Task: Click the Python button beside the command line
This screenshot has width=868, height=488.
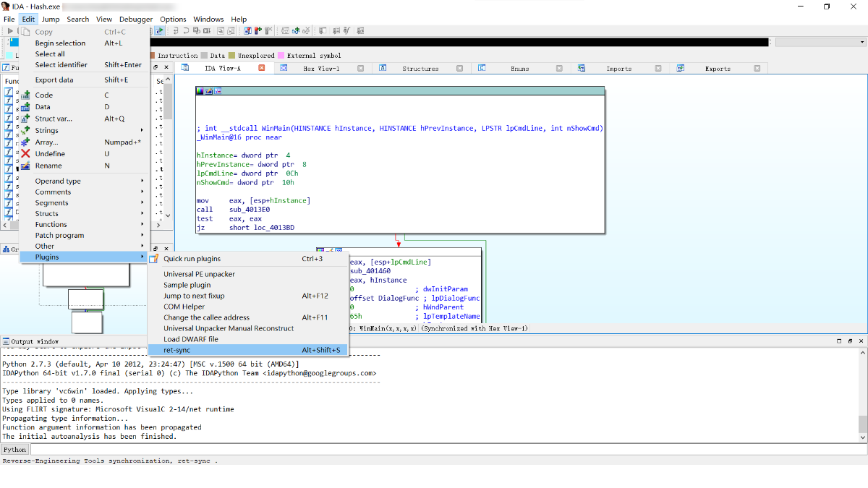Action: pos(15,450)
